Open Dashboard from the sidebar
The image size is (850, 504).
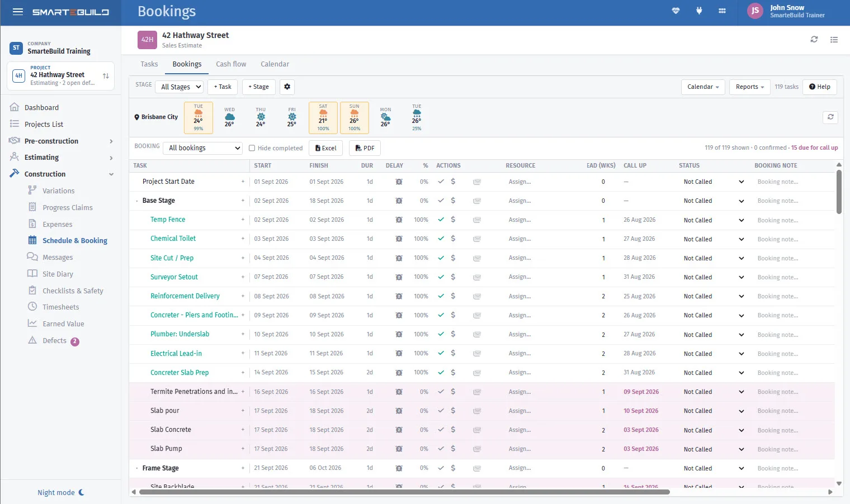point(41,107)
